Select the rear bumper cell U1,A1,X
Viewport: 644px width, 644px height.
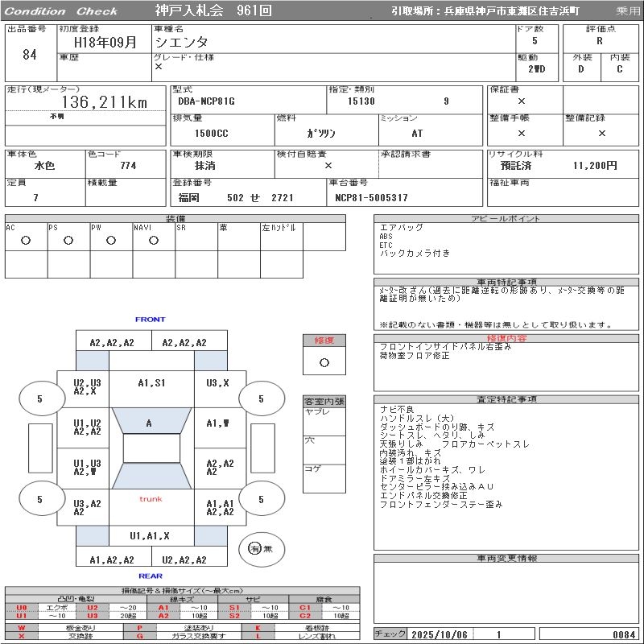[x=150, y=535]
